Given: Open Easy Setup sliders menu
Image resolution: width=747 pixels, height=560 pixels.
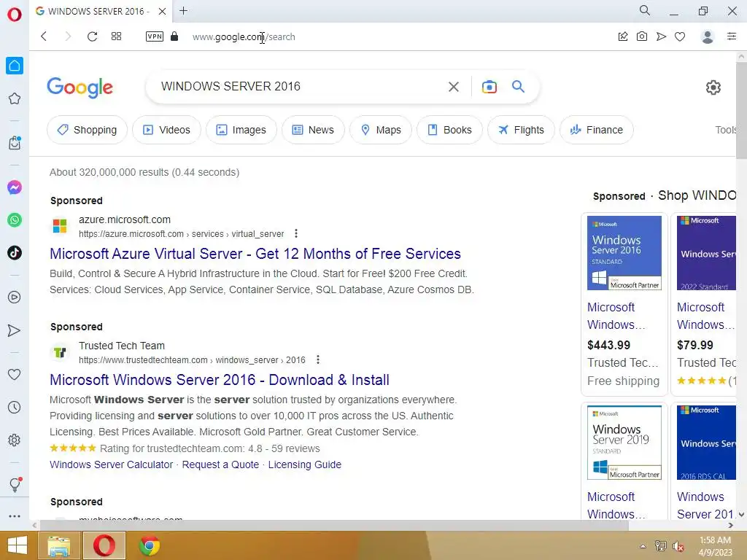Looking at the screenshot, I should click(732, 36).
